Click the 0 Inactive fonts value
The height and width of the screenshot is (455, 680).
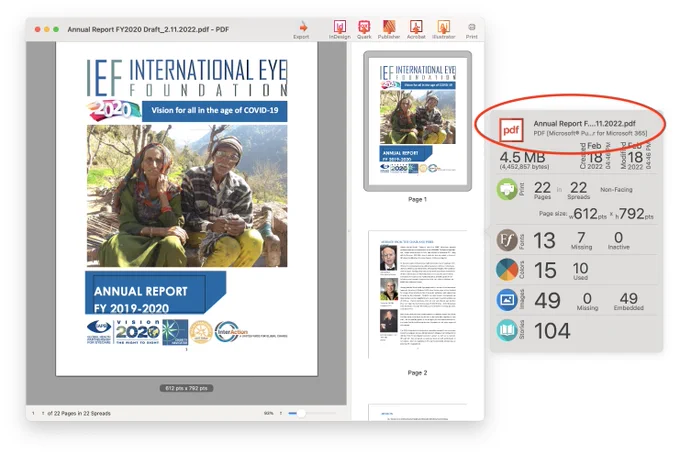pos(618,237)
